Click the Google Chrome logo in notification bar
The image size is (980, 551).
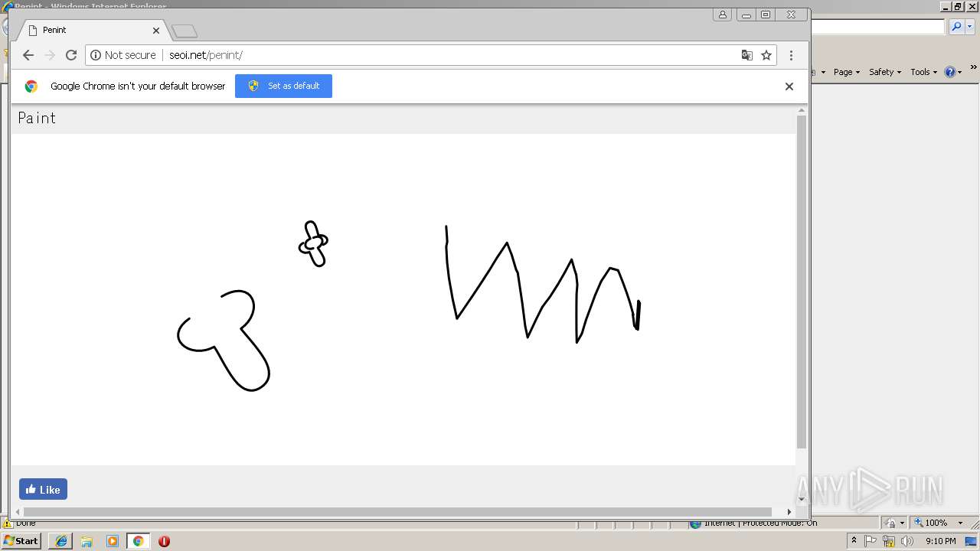coord(31,86)
